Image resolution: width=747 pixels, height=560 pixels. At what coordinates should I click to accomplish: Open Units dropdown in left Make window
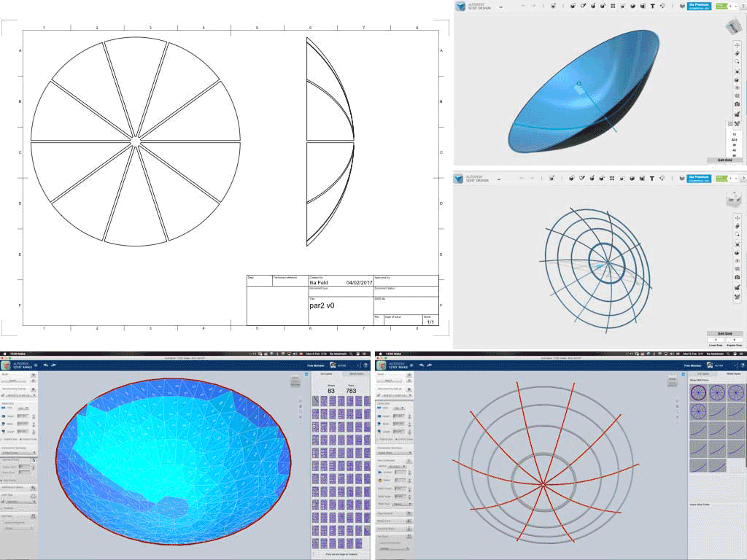(23, 408)
